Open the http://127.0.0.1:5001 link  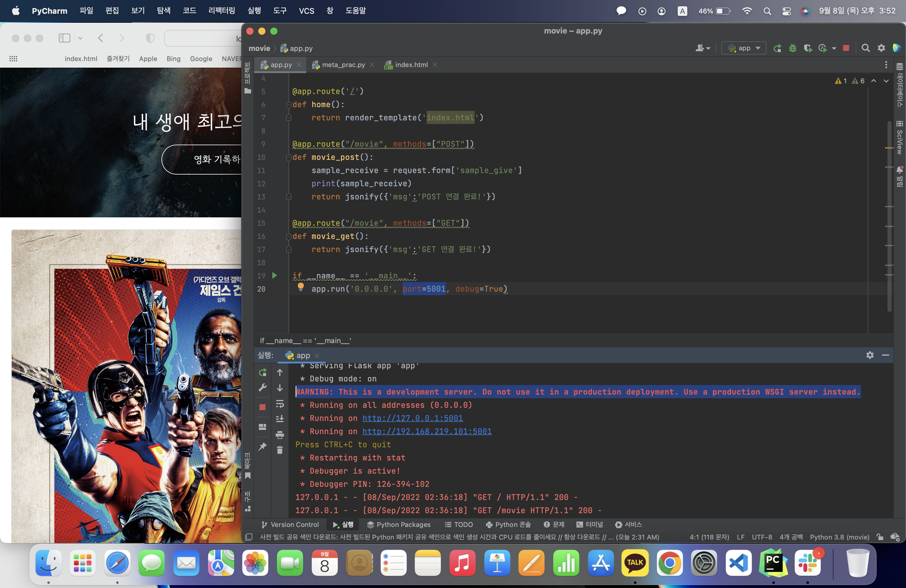(x=412, y=418)
